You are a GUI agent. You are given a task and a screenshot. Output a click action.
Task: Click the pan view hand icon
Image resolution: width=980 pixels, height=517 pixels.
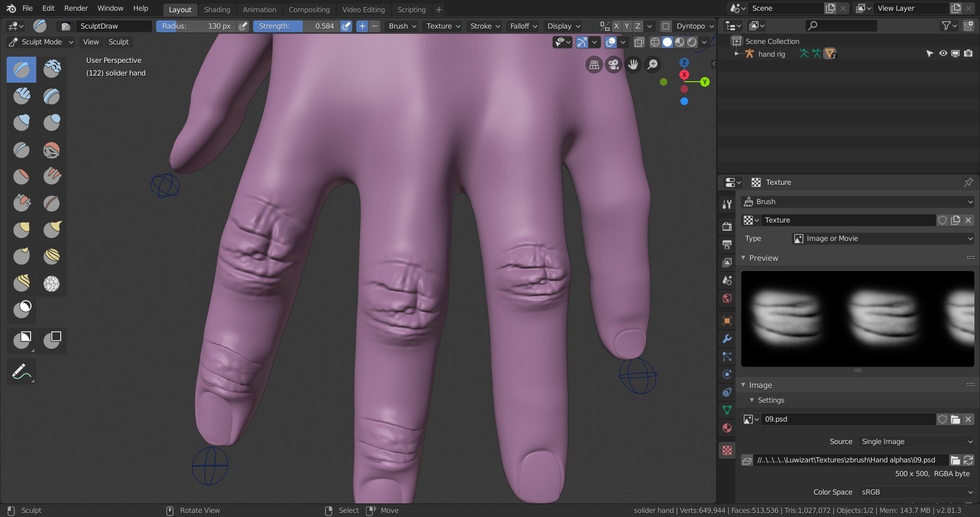pos(633,65)
